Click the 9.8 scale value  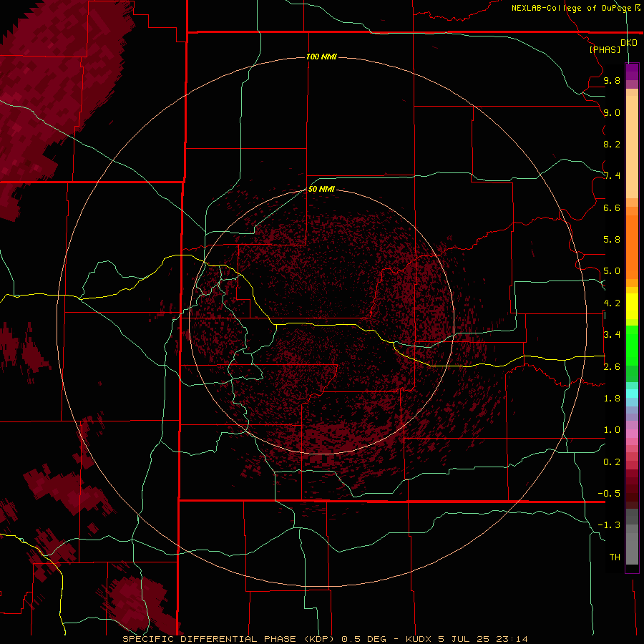click(x=612, y=80)
